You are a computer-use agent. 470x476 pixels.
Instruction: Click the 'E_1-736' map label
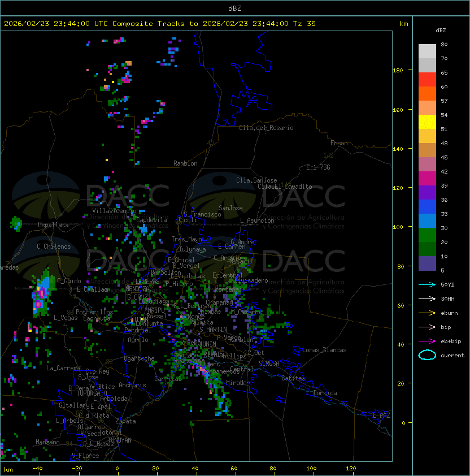point(318,167)
